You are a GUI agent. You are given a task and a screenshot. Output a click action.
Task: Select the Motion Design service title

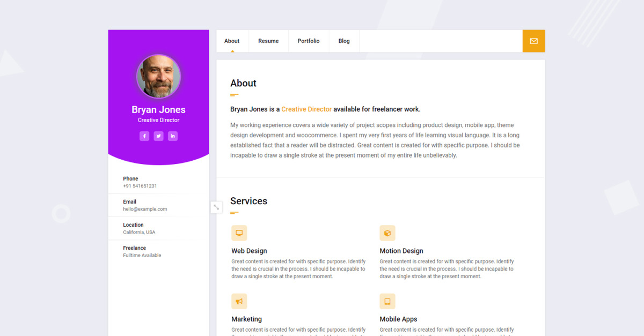pos(401,251)
